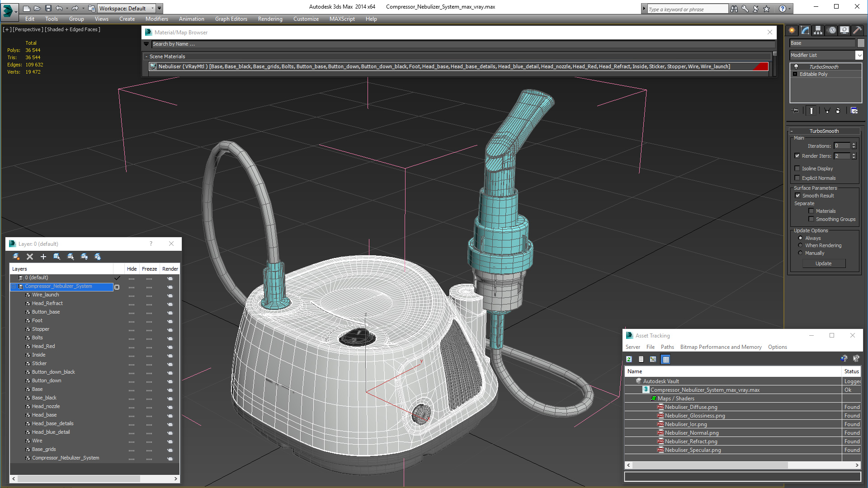Viewport: 868px width, 488px height.
Task: Click the binoculars search icon
Action: (x=734, y=9)
